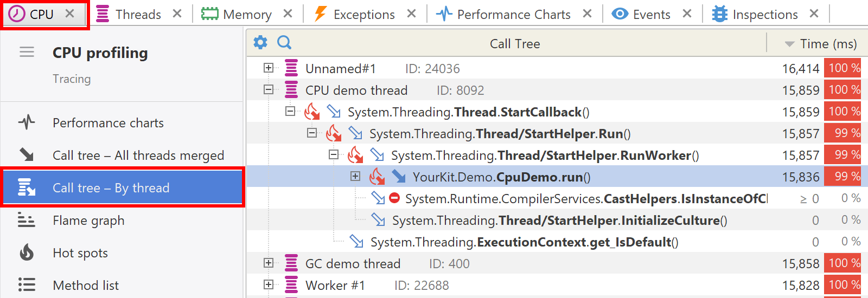Expand the Worker #1 thread node
This screenshot has height=298, width=868.
tap(268, 284)
